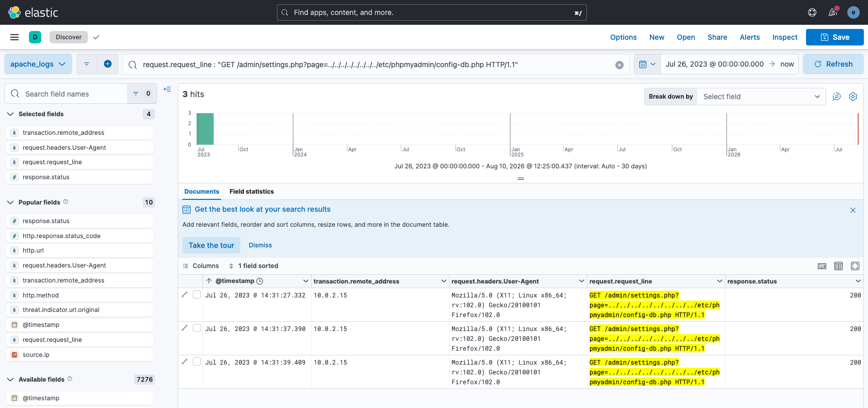Open transaction.remote_address column options
Image resolution: width=868 pixels, height=408 pixels.
click(x=443, y=281)
